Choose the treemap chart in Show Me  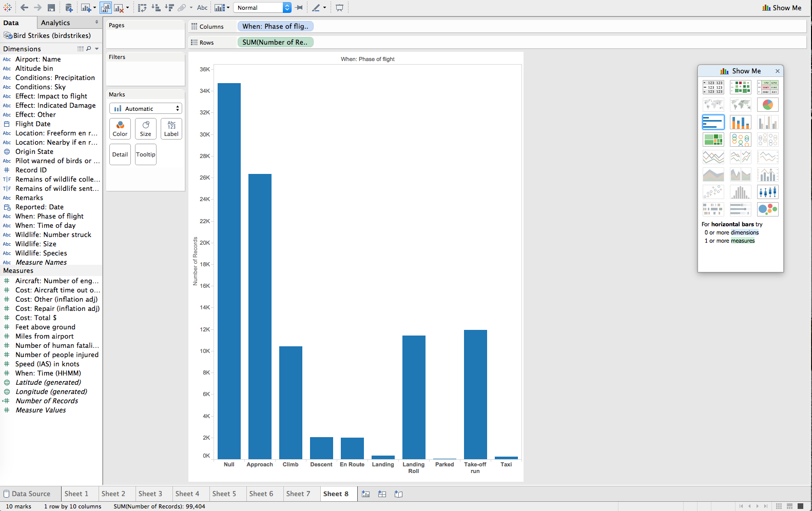pos(713,140)
